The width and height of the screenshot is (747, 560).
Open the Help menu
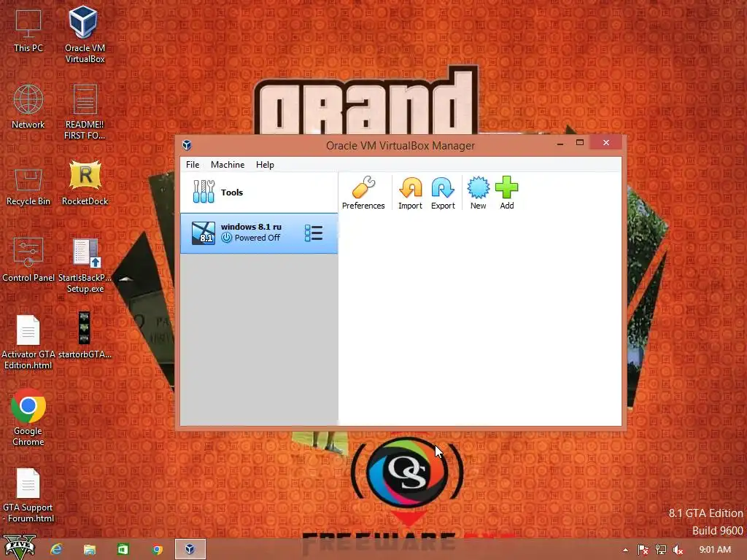tap(265, 164)
